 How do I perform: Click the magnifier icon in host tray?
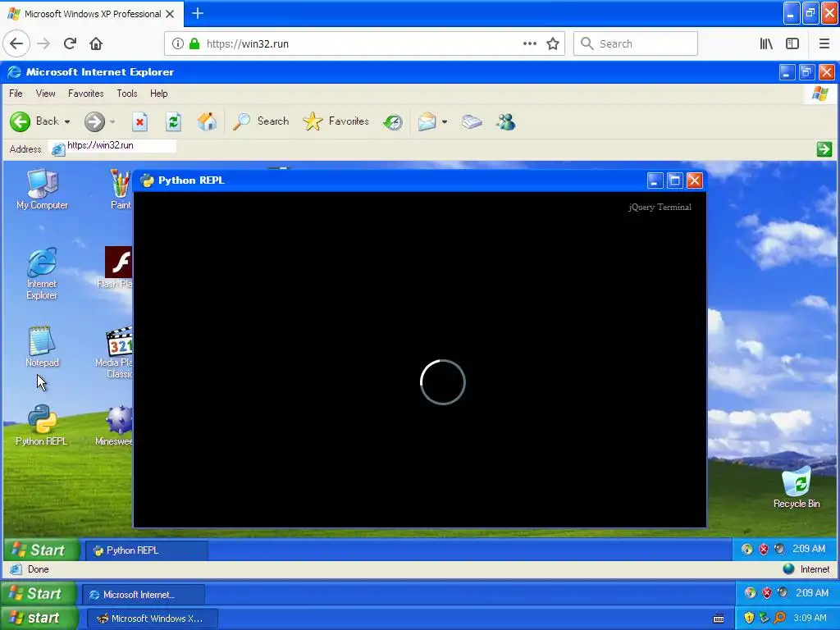(x=779, y=618)
